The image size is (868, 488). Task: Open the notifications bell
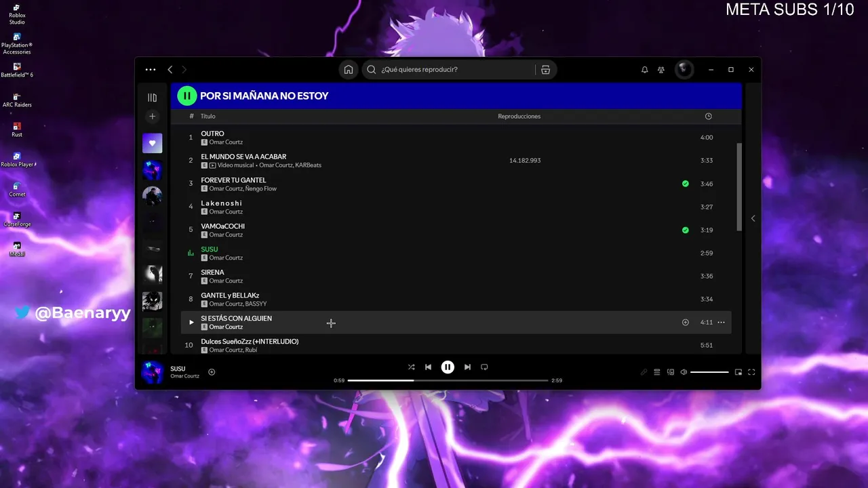coord(644,69)
